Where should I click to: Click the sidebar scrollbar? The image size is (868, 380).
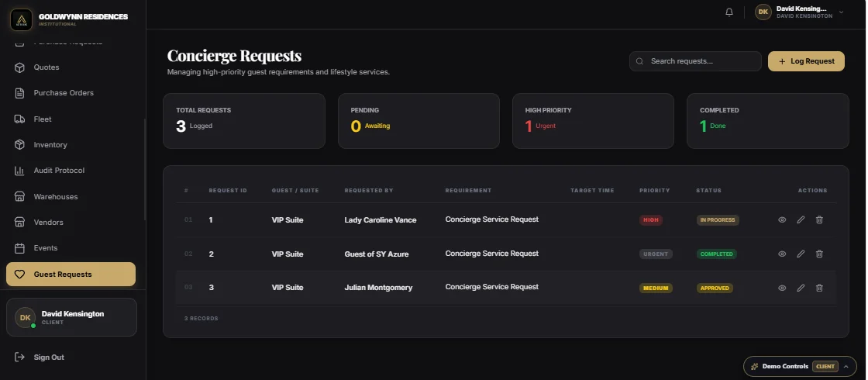144,170
